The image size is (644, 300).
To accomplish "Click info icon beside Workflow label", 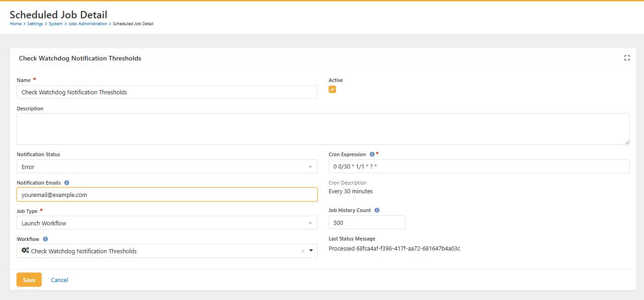I will [45, 239].
